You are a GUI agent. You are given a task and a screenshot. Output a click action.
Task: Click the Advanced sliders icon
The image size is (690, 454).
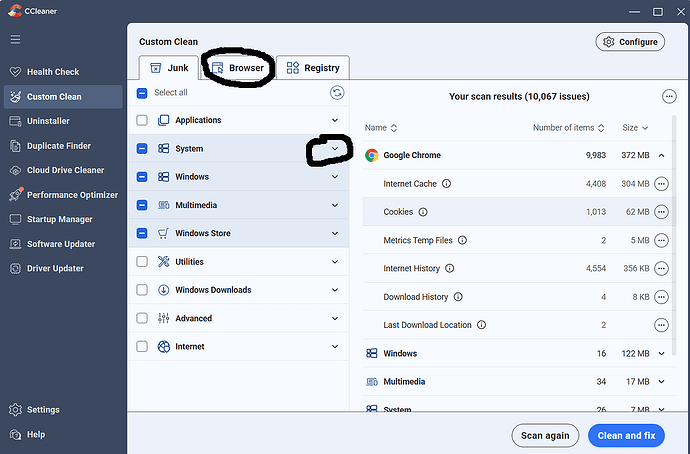click(x=163, y=318)
